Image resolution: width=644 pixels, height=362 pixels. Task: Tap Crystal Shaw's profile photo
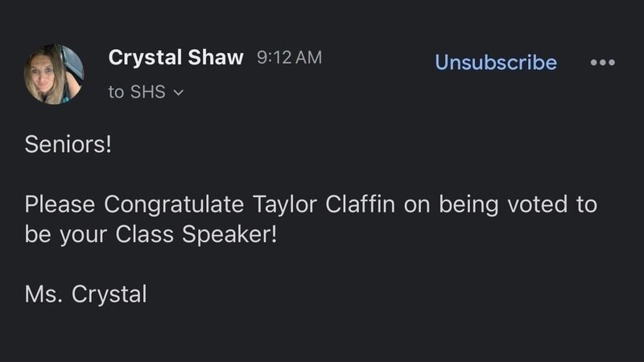pos(55,74)
